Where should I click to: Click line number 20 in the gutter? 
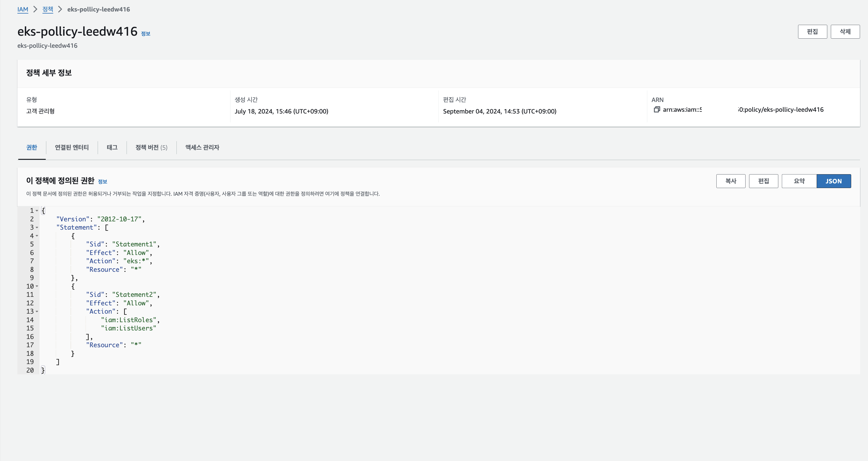click(x=30, y=371)
